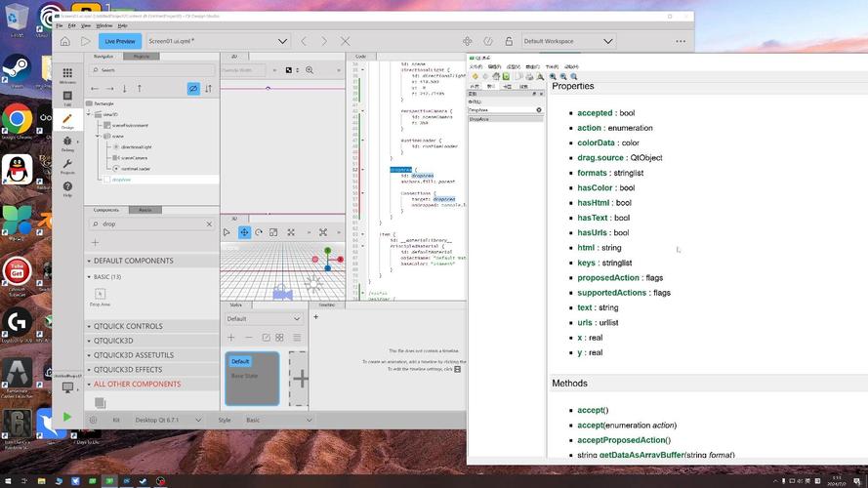Switch to the Projects tab beside Navigator

tap(142, 57)
